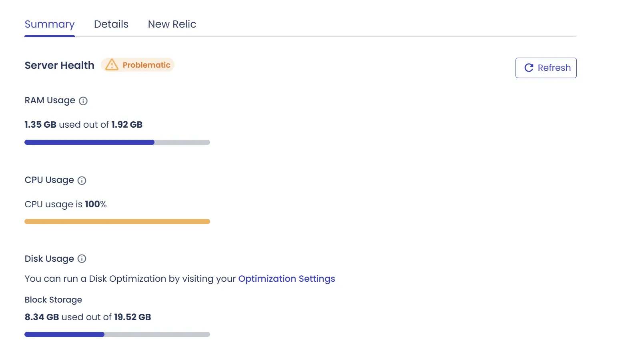
Task: Click the orange CPU usage bar
Action: click(x=117, y=222)
